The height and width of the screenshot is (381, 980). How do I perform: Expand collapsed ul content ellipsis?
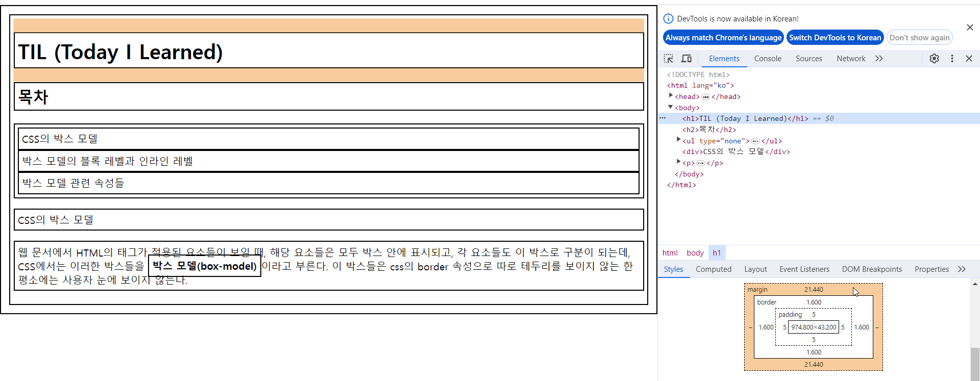click(755, 141)
